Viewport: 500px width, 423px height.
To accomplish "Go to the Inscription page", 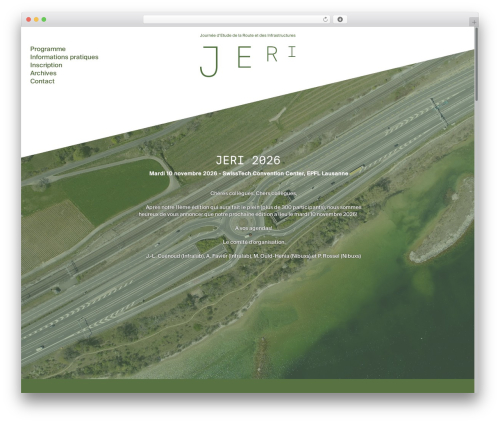I will coord(46,65).
